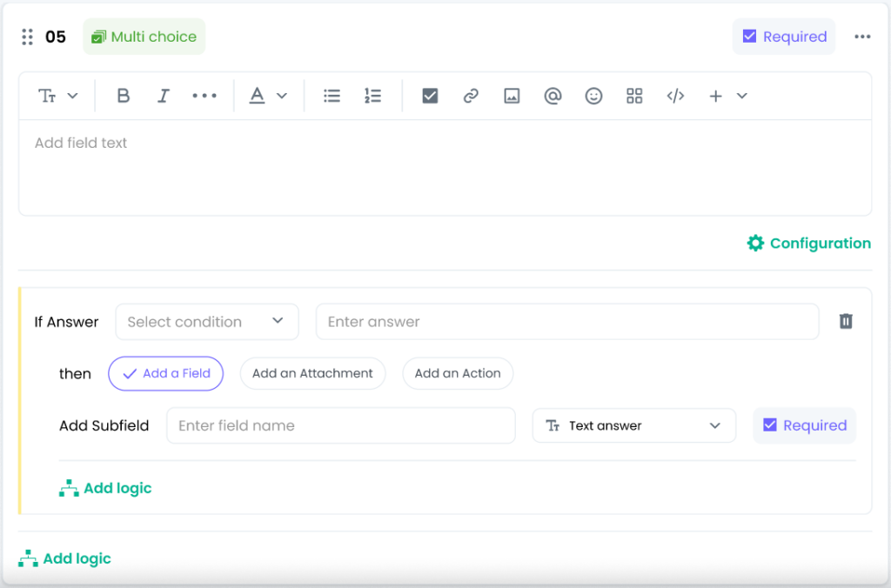This screenshot has width=891, height=588.
Task: Insert a numbered list
Action: [372, 96]
